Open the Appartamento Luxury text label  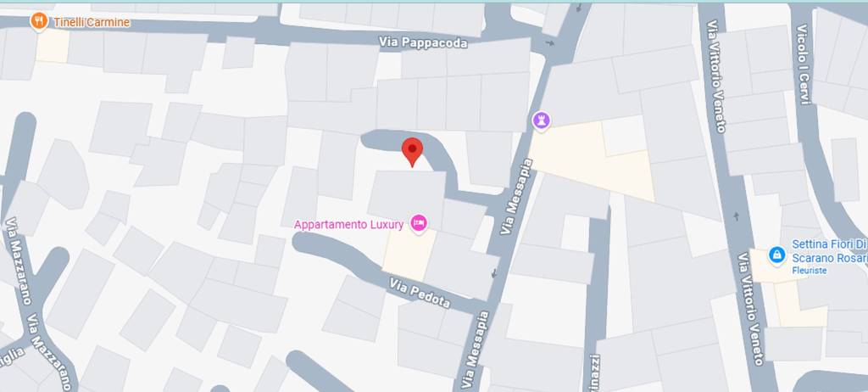(348, 225)
